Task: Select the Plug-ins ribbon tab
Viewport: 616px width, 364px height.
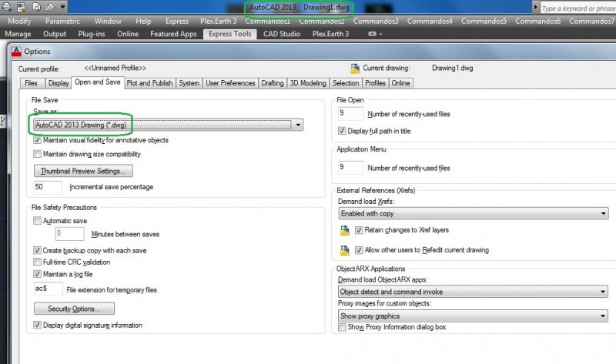Action: click(92, 34)
